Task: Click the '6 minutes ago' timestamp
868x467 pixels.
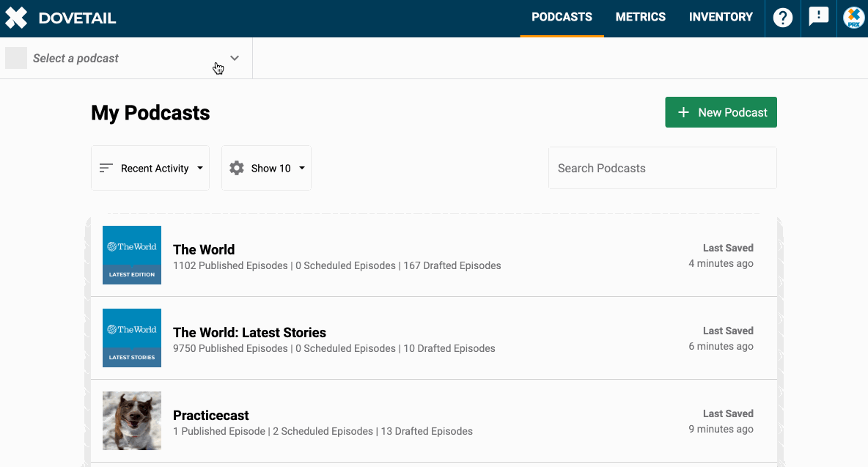Action: [721, 346]
